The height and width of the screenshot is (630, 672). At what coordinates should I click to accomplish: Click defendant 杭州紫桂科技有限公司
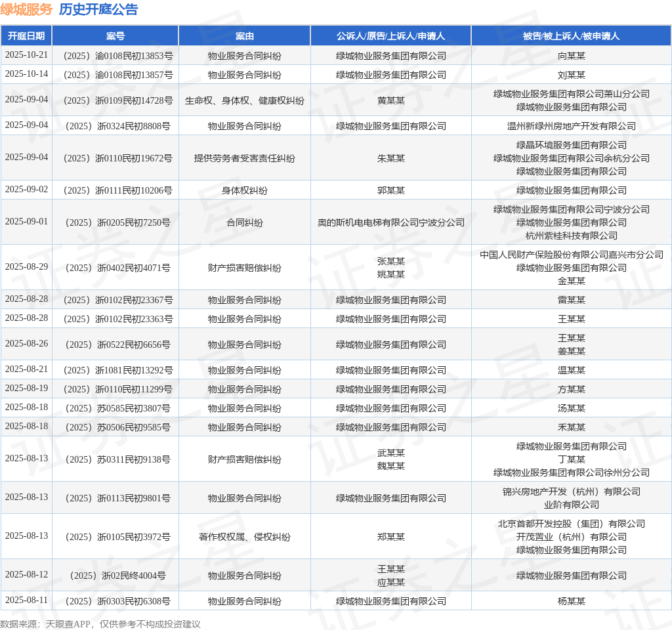tap(572, 236)
